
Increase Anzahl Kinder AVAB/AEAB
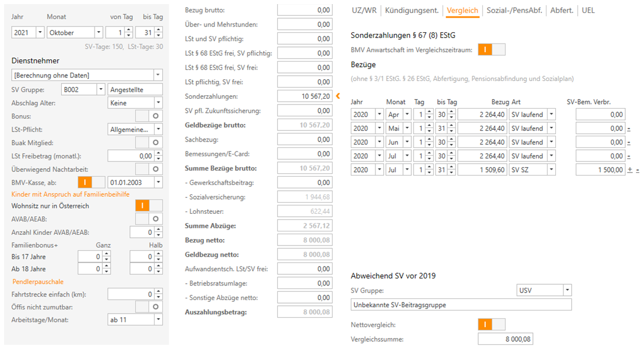coord(159,230)
